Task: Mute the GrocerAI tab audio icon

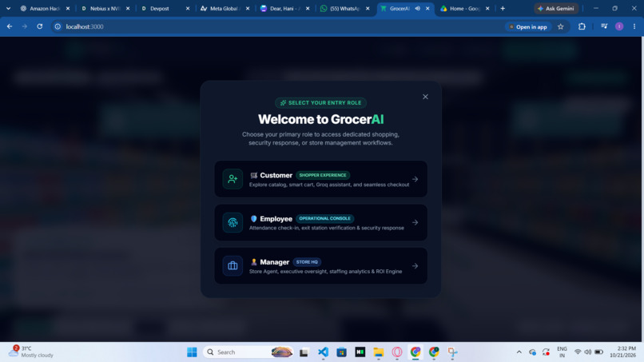Action: pos(417,8)
